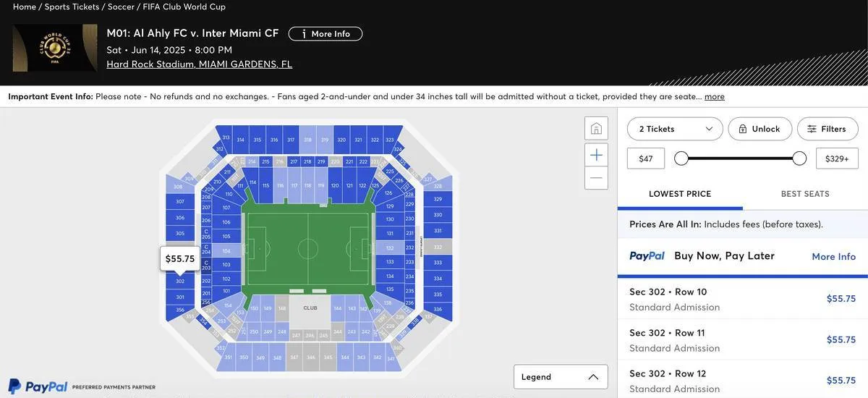The height and width of the screenshot is (398, 868).
Task: Click the Filters sliders icon
Action: 812,129
